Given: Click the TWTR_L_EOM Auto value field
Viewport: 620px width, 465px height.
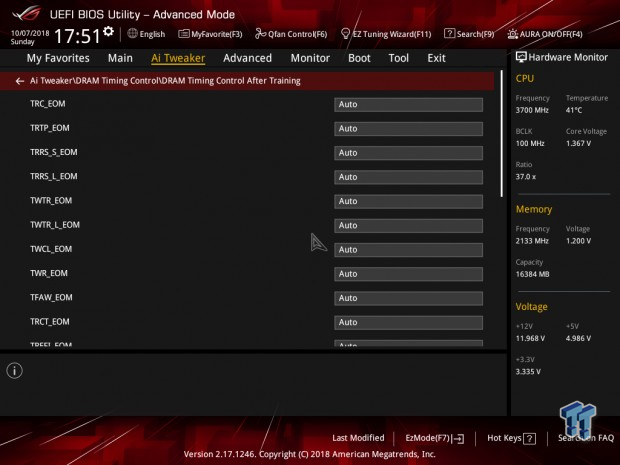Looking at the screenshot, I should (408, 225).
